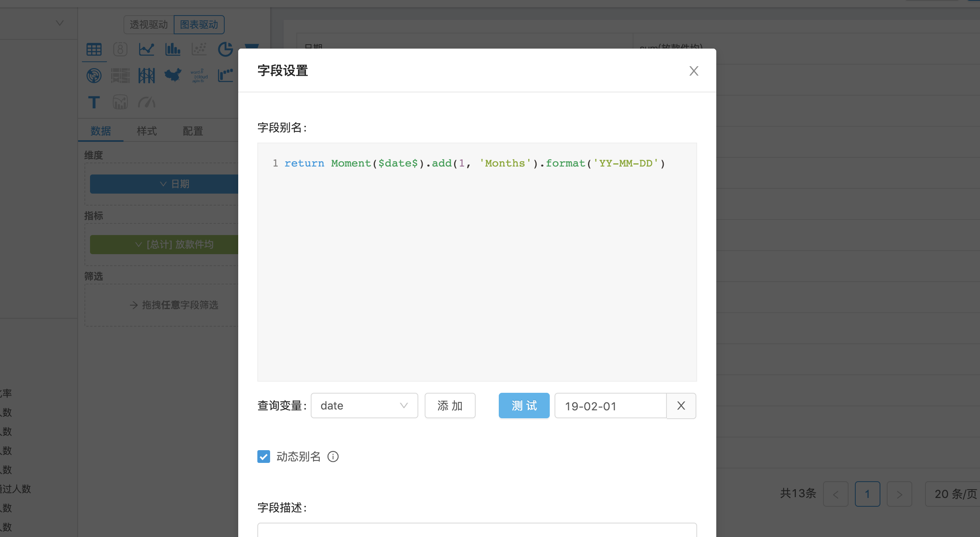This screenshot has height=537, width=980.
Task: Uncheck the 动态别名 checkbox
Action: coord(264,457)
